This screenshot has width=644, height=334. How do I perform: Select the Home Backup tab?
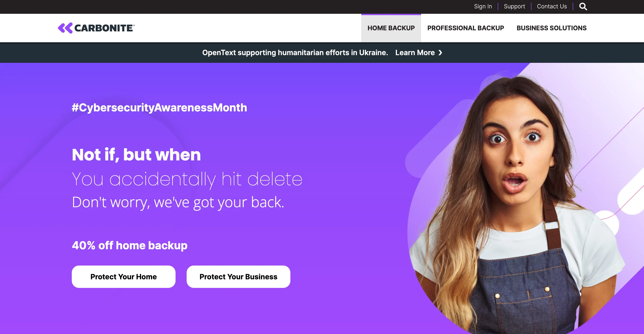coord(391,28)
